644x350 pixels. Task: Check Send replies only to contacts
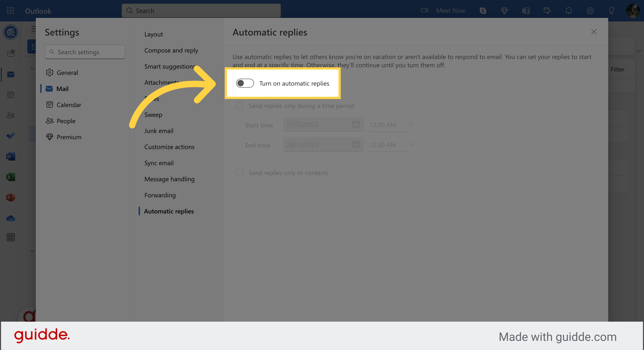pos(239,172)
